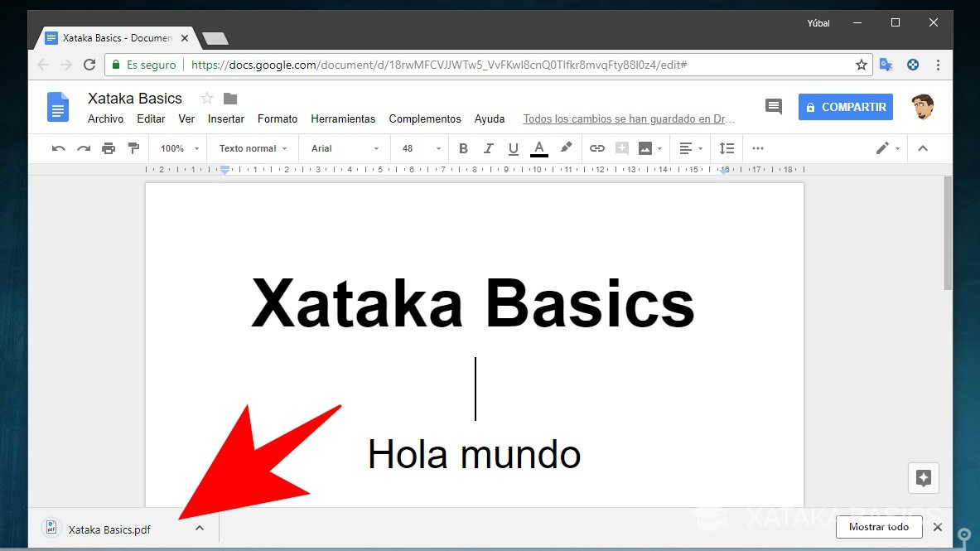Insert an image using the image icon
Image resolution: width=980 pixels, height=551 pixels.
[645, 148]
